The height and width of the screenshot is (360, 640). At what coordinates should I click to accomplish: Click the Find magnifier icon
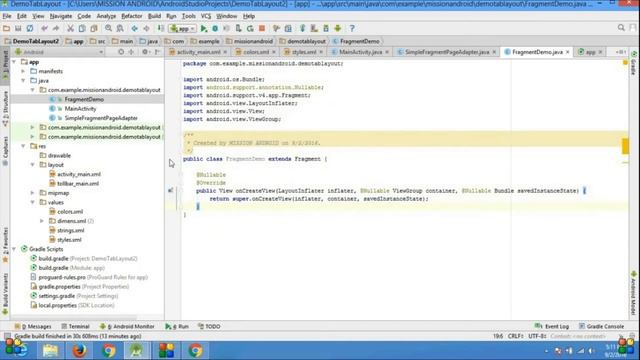coord(108,28)
